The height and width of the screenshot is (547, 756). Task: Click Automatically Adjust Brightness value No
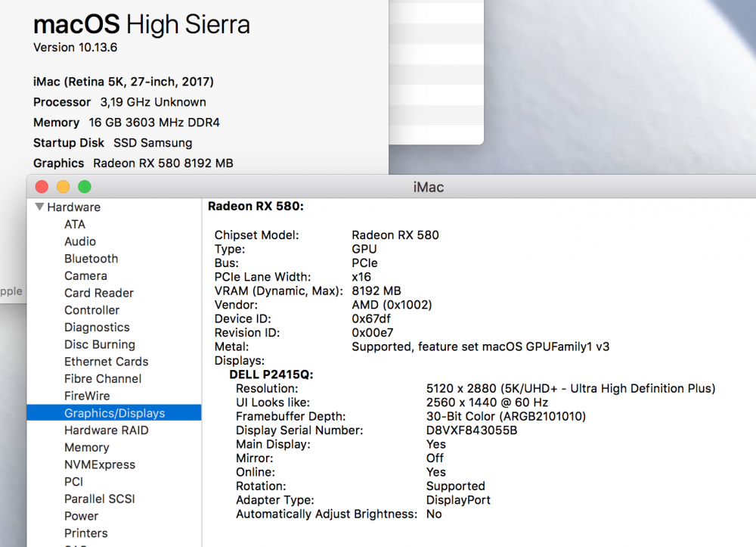coord(434,514)
